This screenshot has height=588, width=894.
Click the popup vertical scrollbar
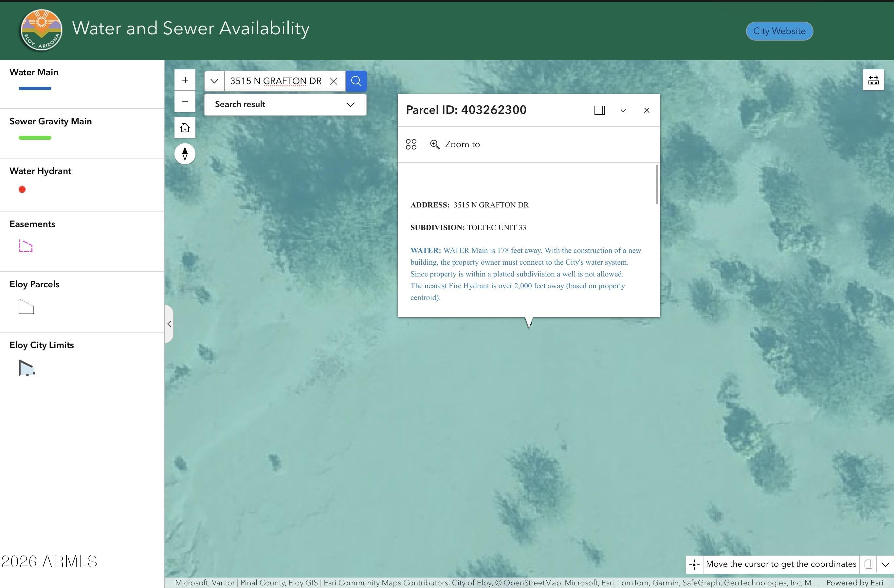tap(657, 185)
